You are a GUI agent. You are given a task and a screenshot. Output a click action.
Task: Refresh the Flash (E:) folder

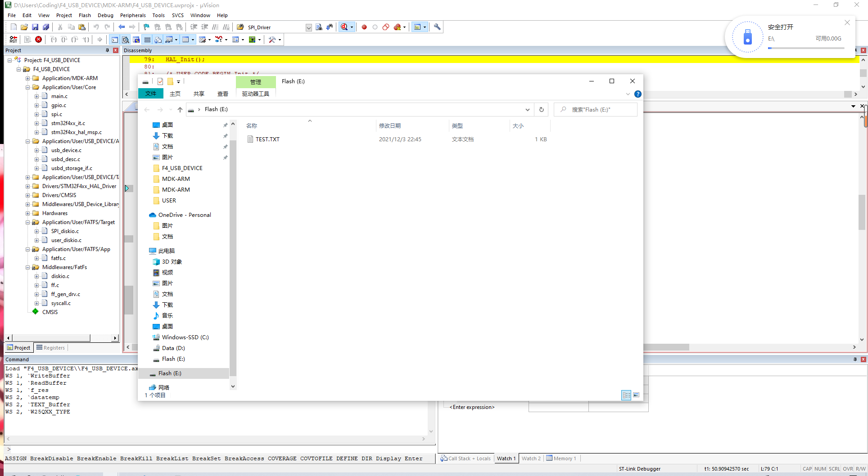pos(542,109)
